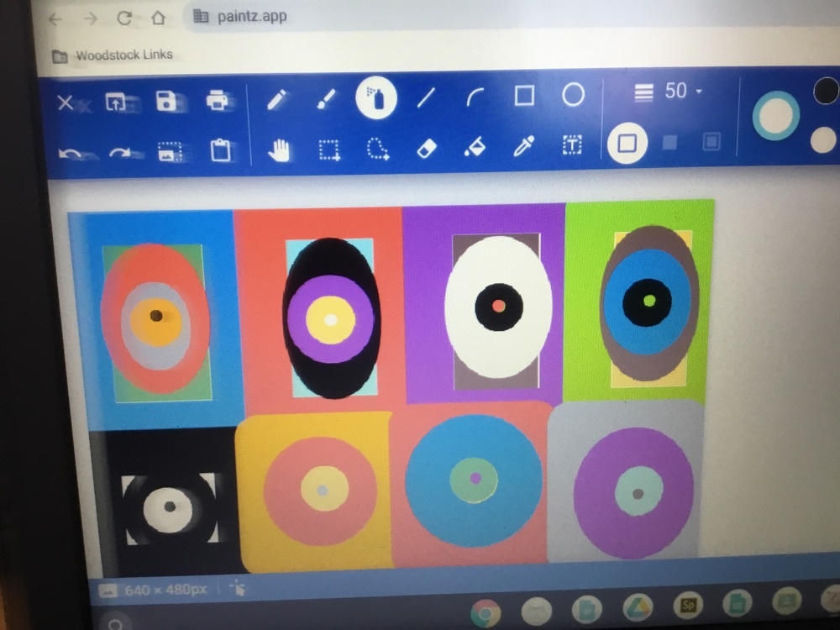
Task: Select the Eraser tool
Action: 427,149
